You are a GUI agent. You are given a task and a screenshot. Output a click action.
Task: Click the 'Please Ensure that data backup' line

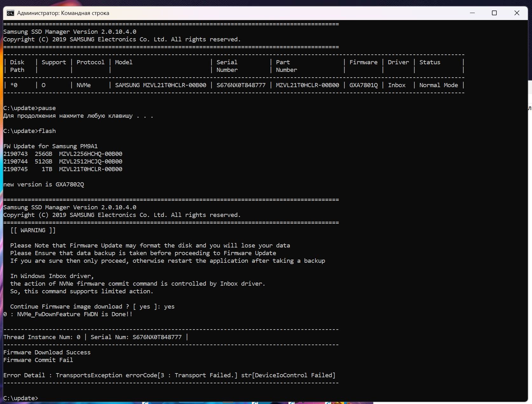pos(143,253)
